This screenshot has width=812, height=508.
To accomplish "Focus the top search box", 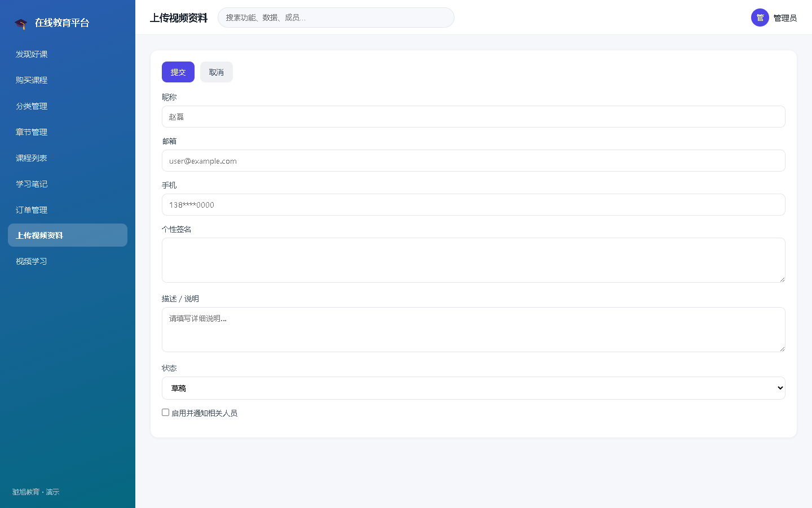I will pos(336,17).
